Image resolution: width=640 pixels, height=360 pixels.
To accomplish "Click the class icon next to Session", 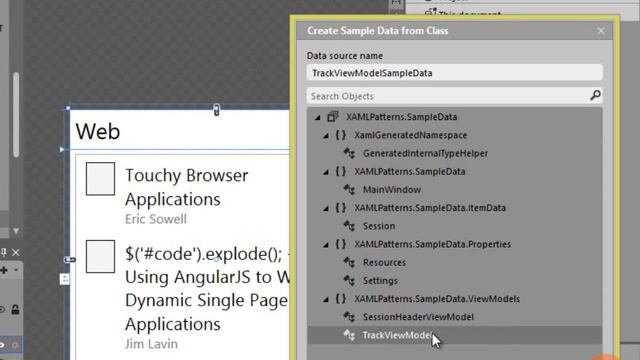I will 349,226.
